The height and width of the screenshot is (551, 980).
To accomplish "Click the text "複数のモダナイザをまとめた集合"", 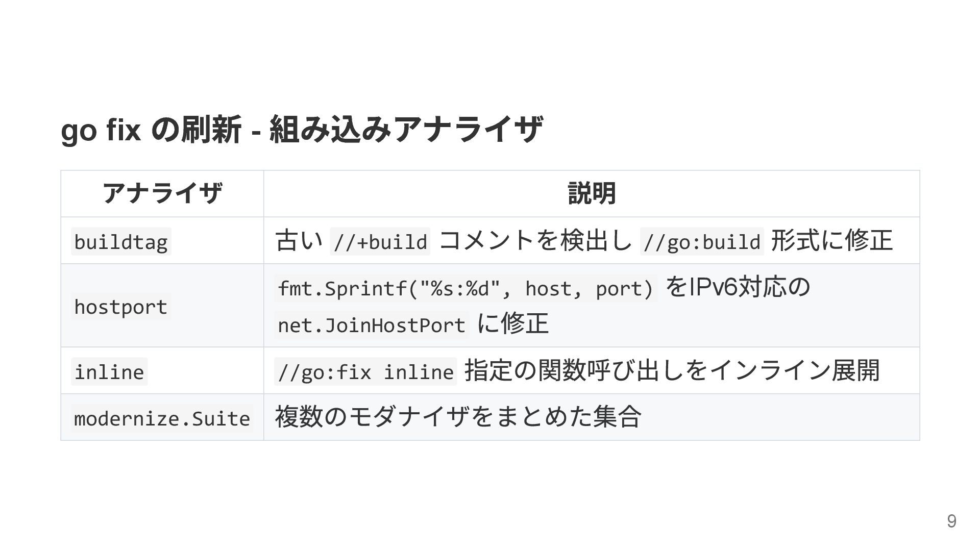I will click(458, 417).
